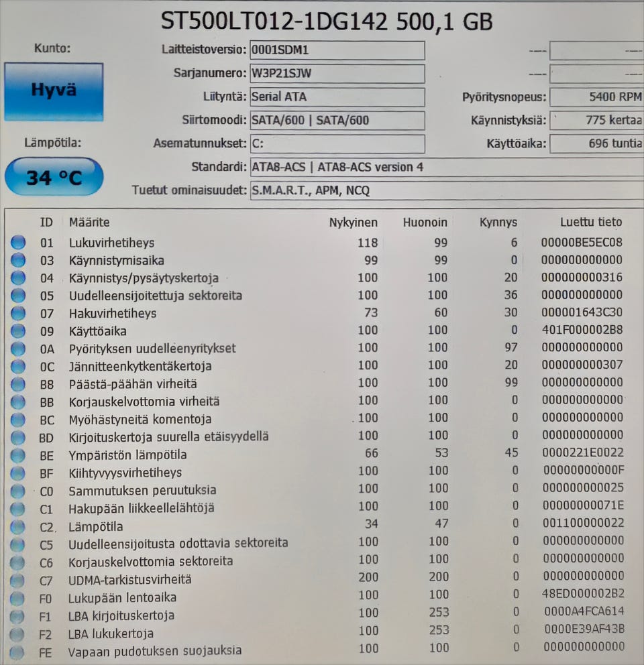The width and height of the screenshot is (644, 665).
Task: Click the Kynnys column header
Action: (498, 223)
